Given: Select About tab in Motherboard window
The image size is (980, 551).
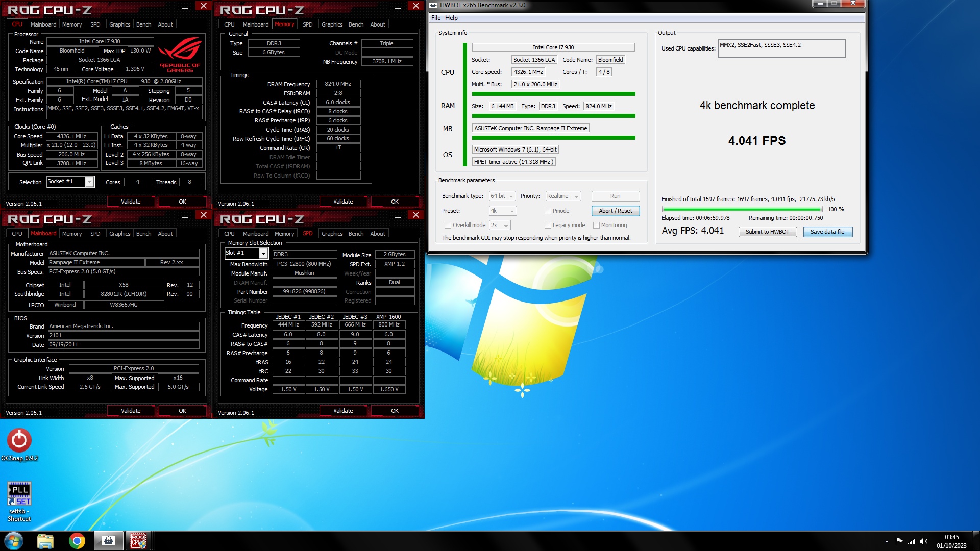Looking at the screenshot, I should (165, 234).
